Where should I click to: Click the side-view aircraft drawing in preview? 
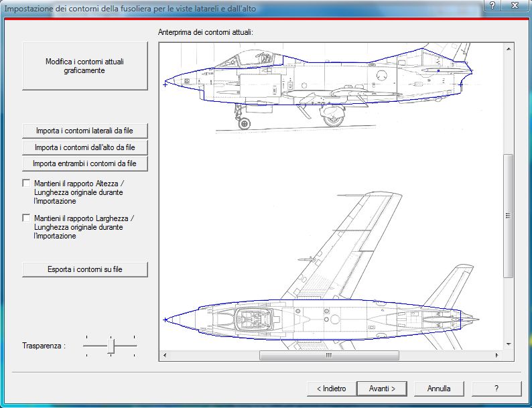pyautogui.click(x=322, y=84)
